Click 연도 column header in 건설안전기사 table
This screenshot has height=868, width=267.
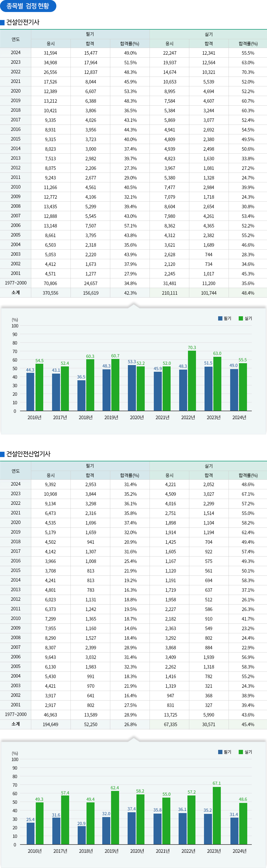point(15,39)
